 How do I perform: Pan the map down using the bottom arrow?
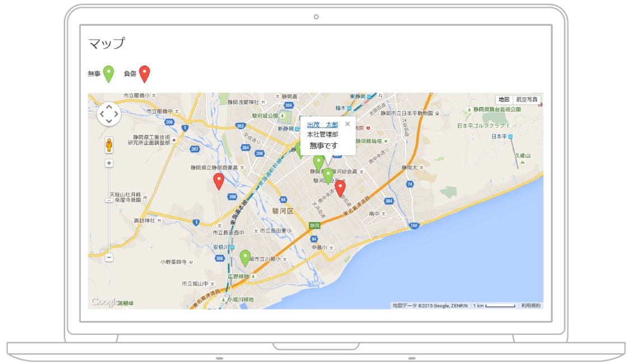(109, 121)
